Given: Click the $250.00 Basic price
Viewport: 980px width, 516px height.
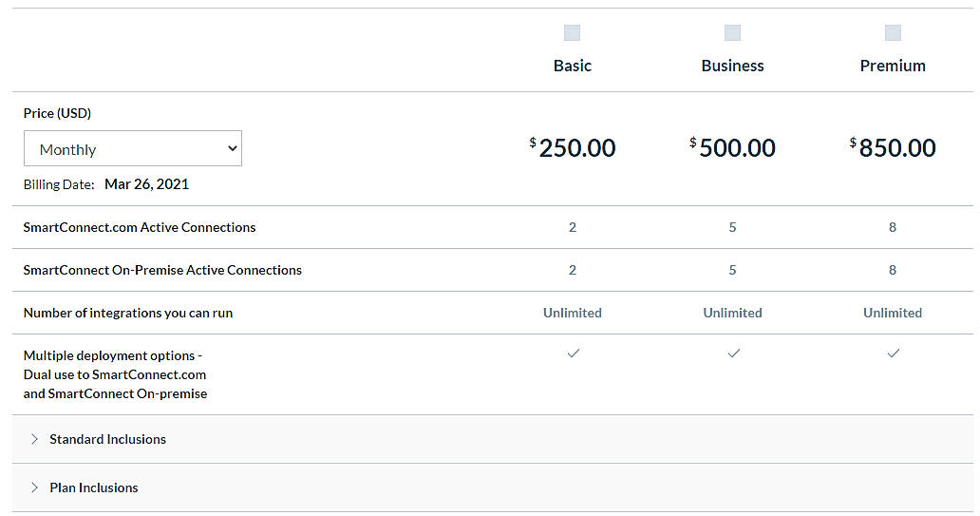Looking at the screenshot, I should 573,148.
